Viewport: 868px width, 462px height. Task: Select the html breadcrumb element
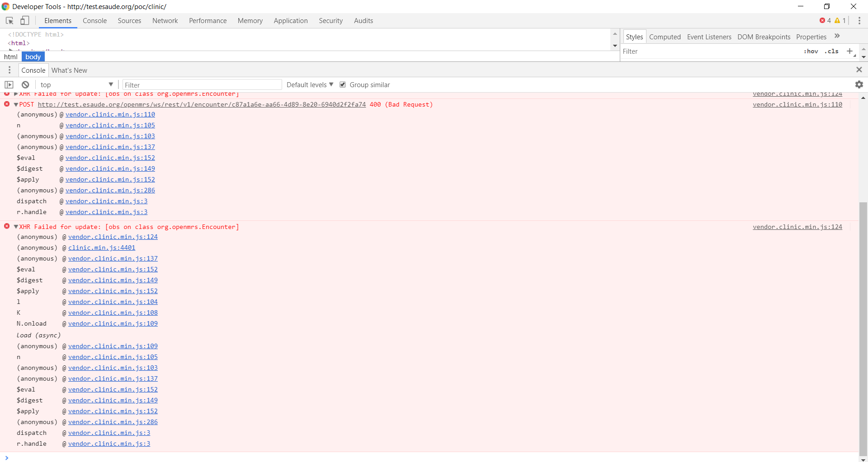(x=11, y=57)
